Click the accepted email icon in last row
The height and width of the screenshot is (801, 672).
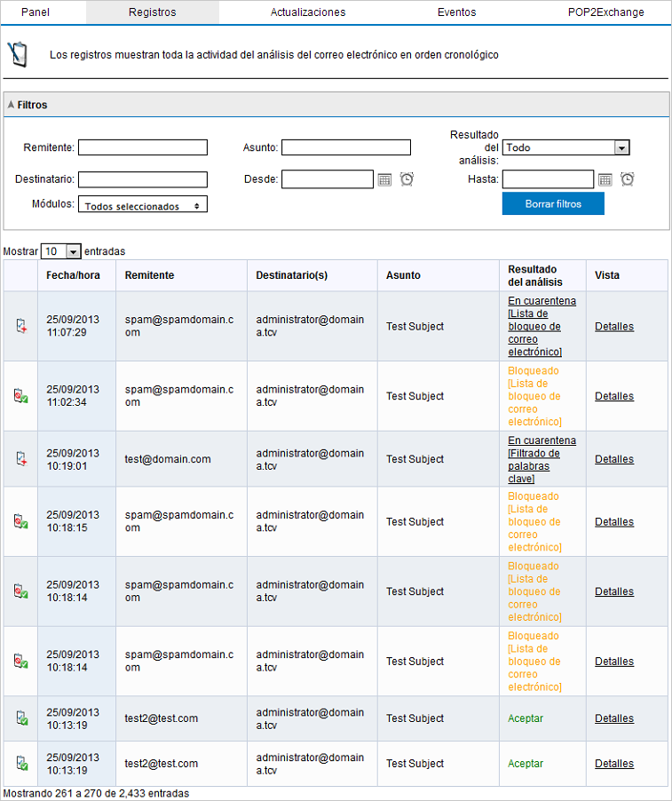(20, 764)
